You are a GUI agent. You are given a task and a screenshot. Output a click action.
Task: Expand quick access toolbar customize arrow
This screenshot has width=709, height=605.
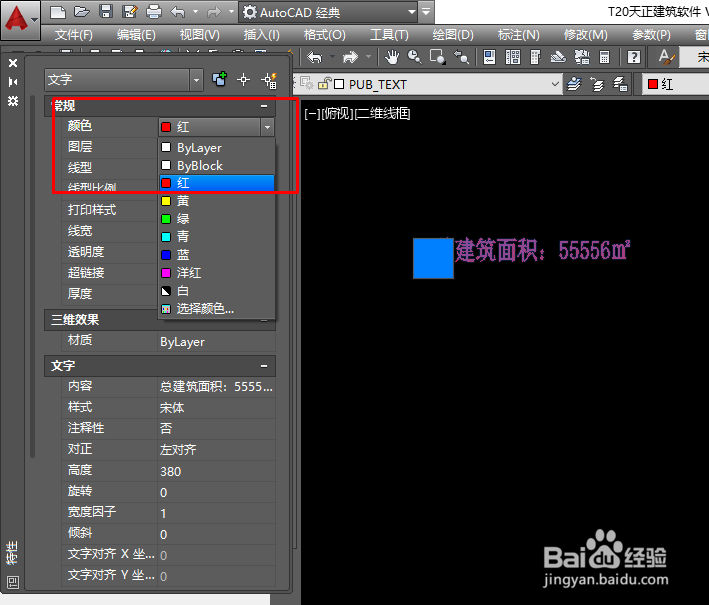click(x=426, y=12)
